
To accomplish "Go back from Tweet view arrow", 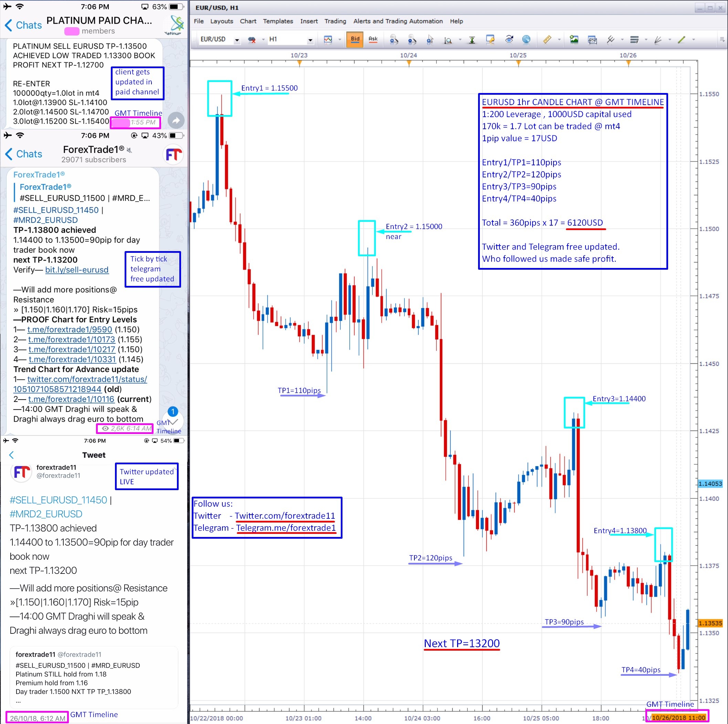I will pyautogui.click(x=11, y=455).
